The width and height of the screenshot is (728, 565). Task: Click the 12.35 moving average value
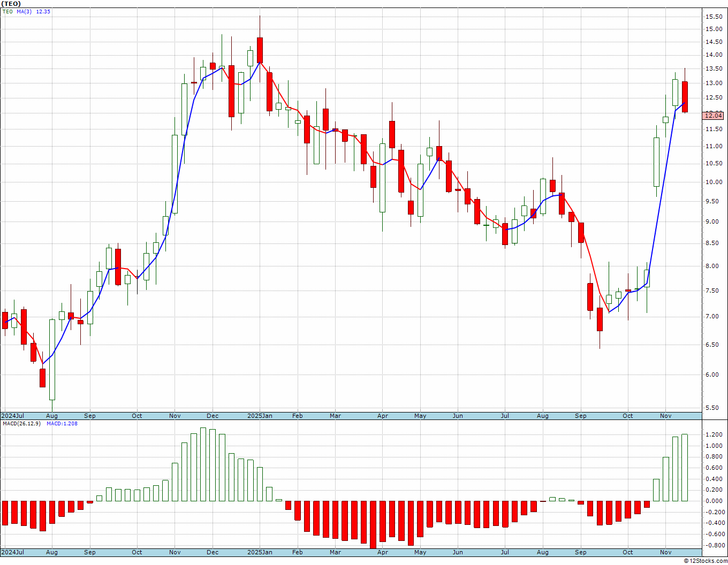(43, 11)
